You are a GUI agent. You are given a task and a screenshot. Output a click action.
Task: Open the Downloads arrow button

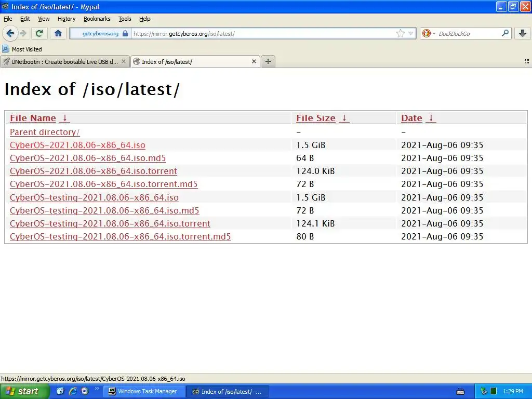click(523, 33)
